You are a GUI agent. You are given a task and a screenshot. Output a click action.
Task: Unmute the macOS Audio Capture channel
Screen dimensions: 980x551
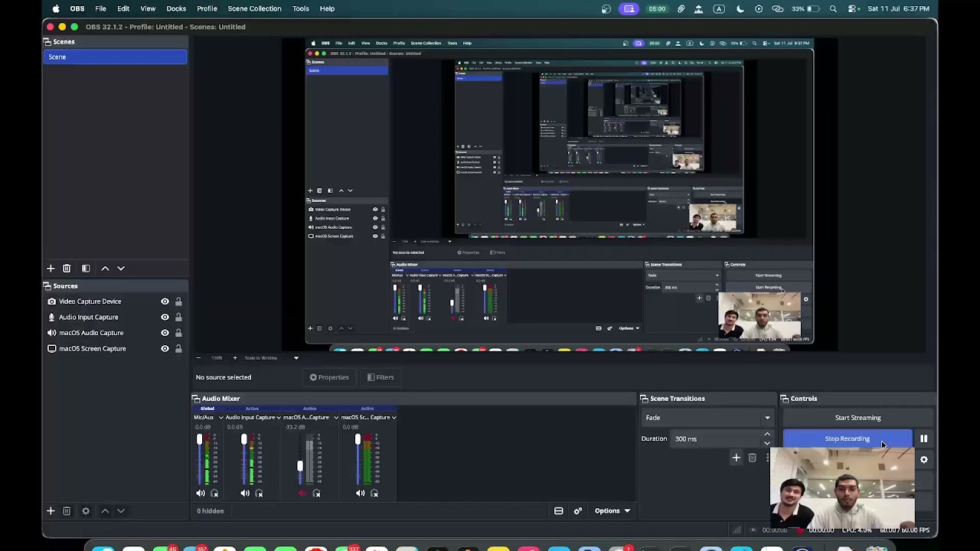click(x=302, y=494)
